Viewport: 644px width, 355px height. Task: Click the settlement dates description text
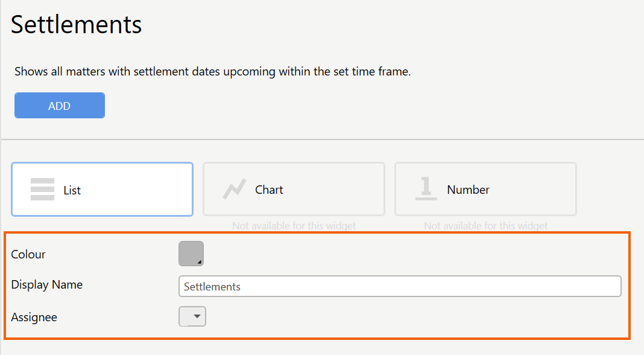(213, 72)
